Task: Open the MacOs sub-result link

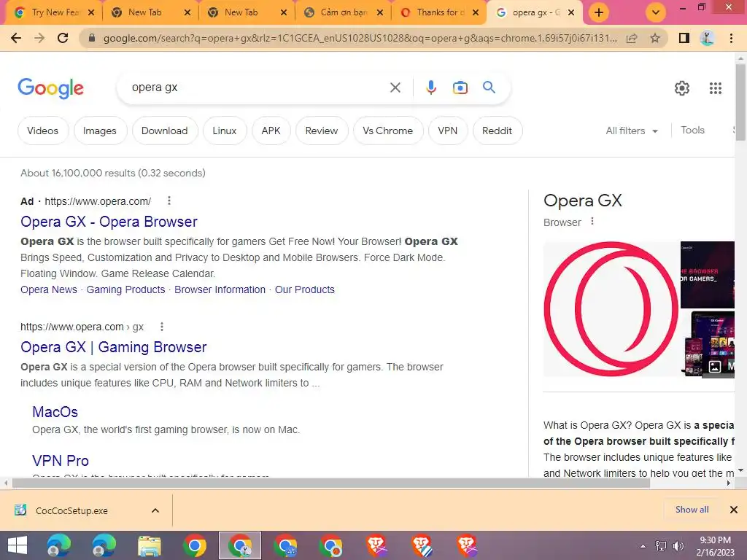Action: tap(55, 412)
